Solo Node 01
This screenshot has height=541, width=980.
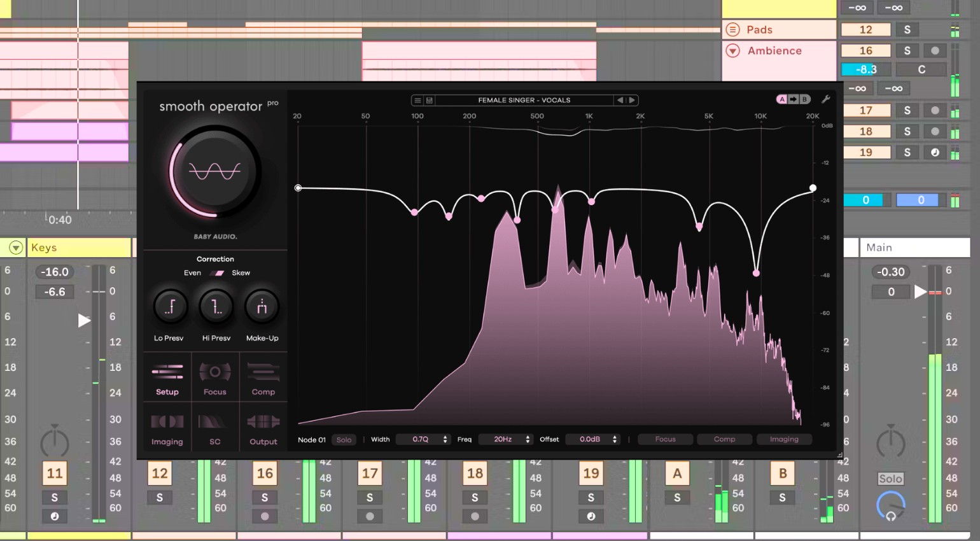[344, 439]
